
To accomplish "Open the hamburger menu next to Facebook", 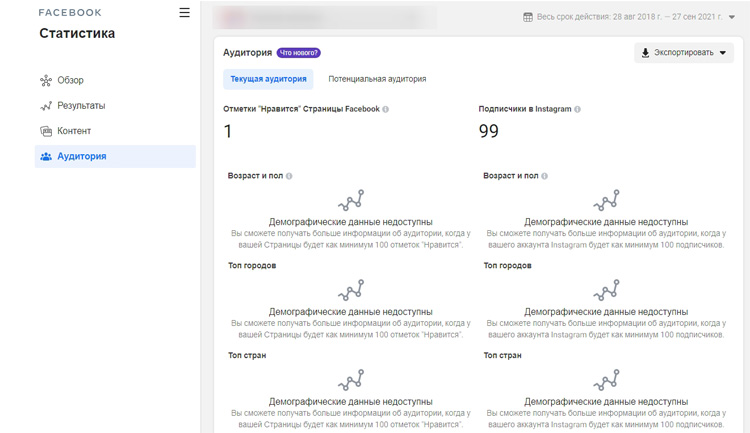I will click(x=185, y=12).
